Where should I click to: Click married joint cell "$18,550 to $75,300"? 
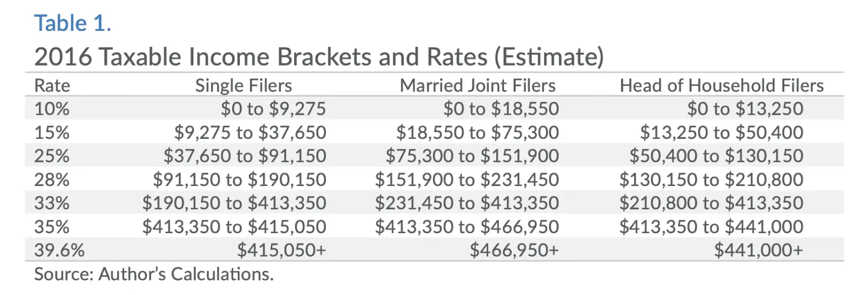pyautogui.click(x=477, y=133)
